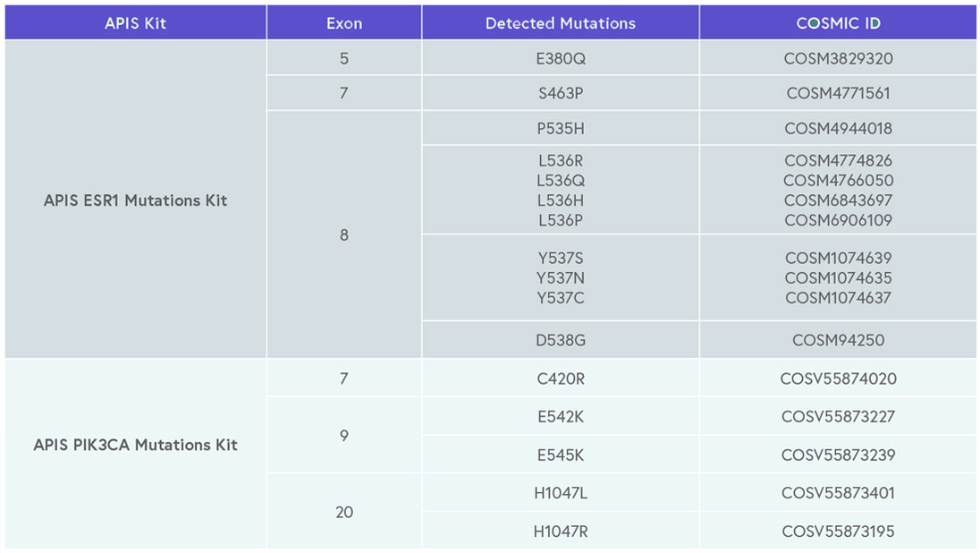Click the Exon column header

344,23
